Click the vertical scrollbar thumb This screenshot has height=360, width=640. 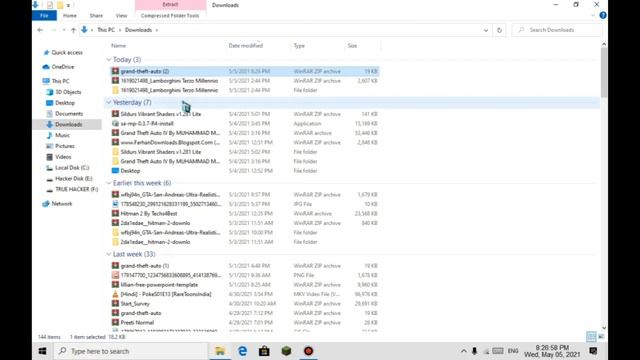[x=604, y=73]
